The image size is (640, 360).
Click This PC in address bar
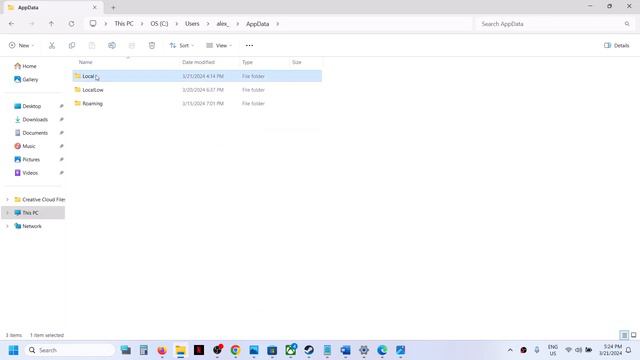124,24
